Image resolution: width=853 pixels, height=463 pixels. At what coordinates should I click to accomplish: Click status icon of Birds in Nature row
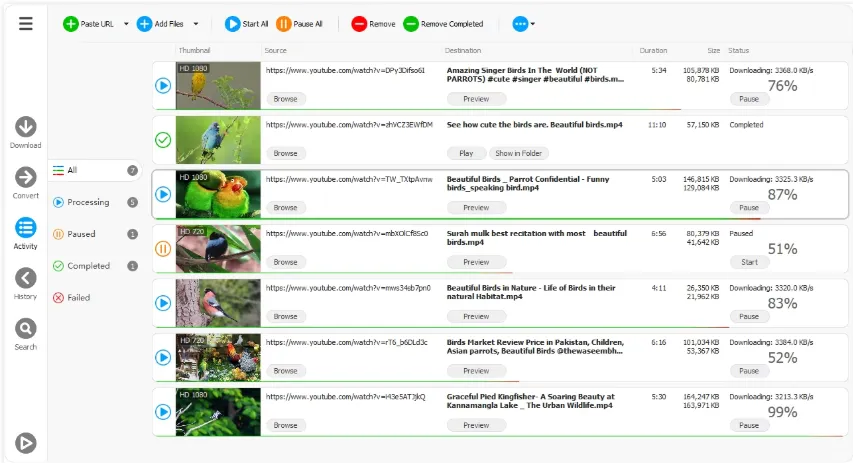click(163, 303)
